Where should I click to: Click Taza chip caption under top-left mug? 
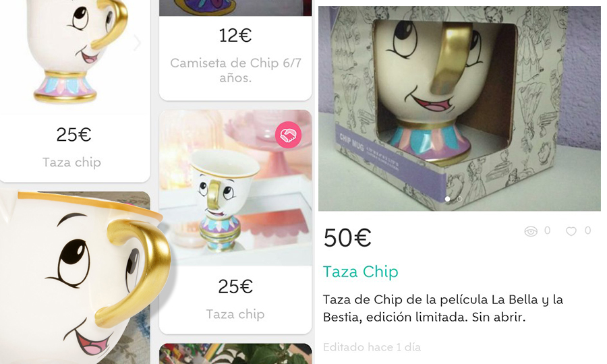71,162
